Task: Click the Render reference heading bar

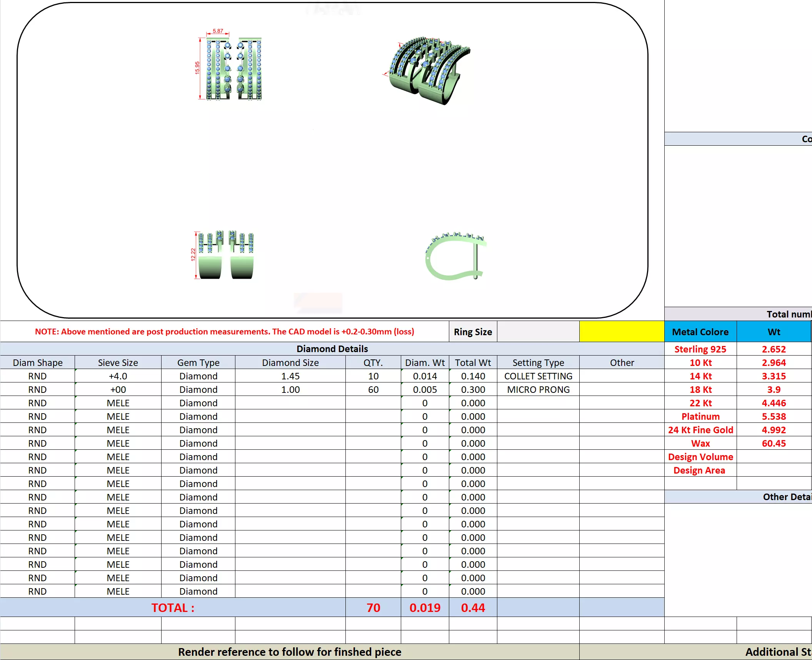Action: click(289, 652)
